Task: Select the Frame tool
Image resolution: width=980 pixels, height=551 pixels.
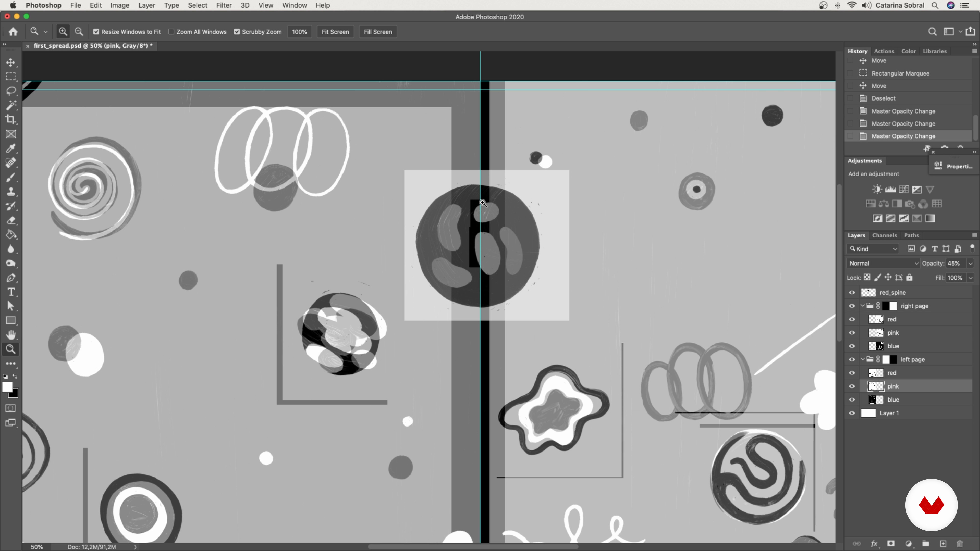Action: point(11,134)
